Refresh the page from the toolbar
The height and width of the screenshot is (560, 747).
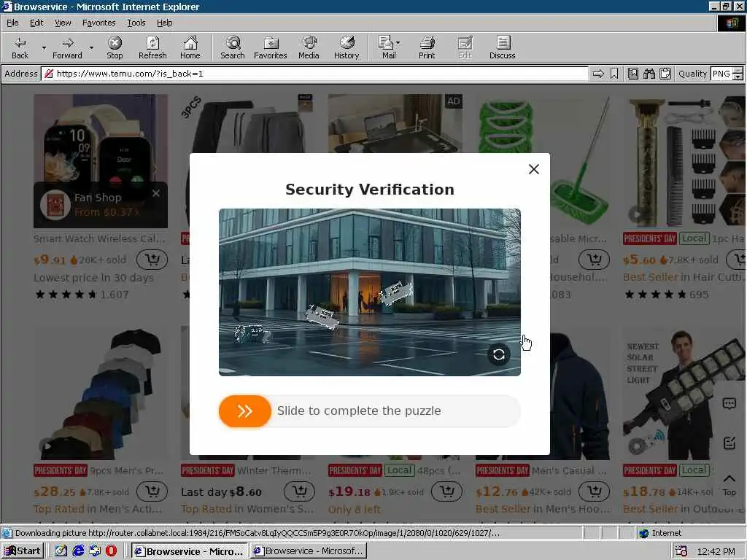pos(152,47)
